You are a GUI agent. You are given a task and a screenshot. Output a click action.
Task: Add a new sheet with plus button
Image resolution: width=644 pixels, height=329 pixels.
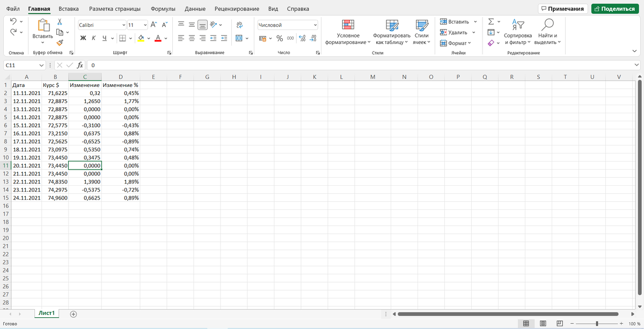click(x=74, y=313)
